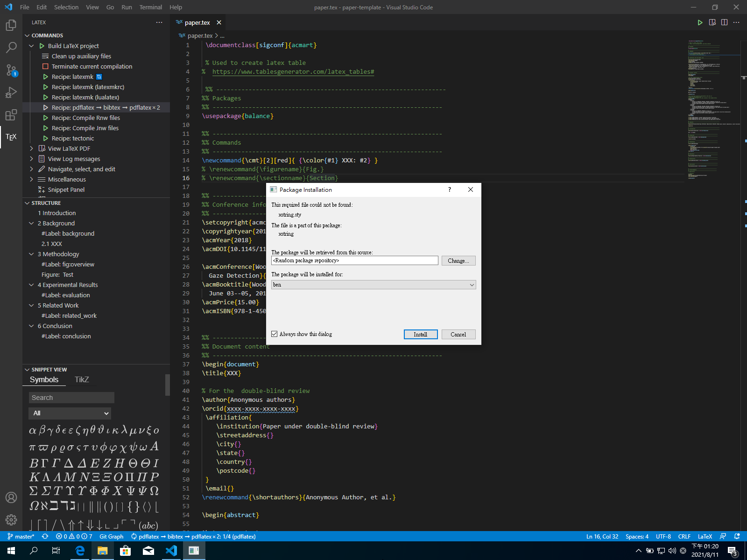This screenshot has width=747, height=560.
Task: Open Accounts menu in activity bar
Action: coord(11,497)
